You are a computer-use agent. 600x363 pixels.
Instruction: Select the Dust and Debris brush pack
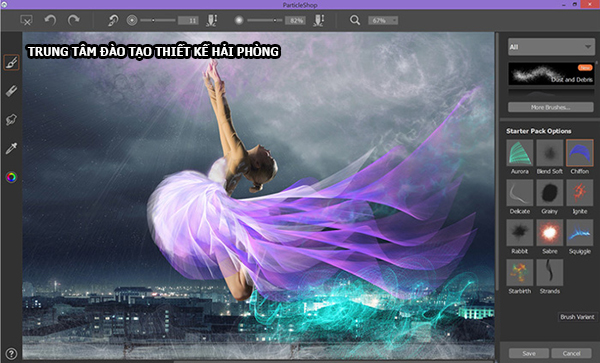point(551,74)
